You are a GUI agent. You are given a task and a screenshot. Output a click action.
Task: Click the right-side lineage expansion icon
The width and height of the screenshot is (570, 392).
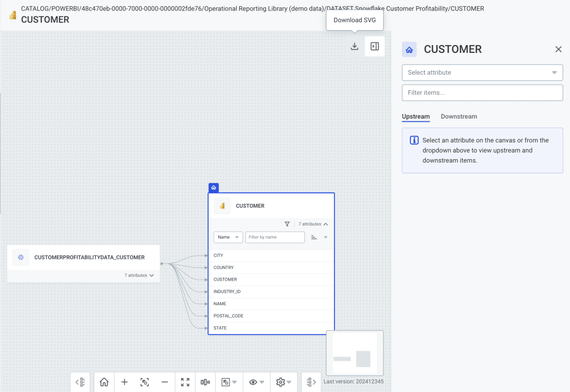pos(311,382)
